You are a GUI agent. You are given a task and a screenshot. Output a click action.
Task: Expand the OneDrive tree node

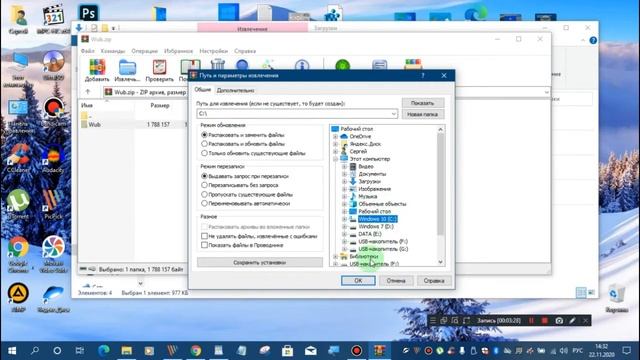pyautogui.click(x=336, y=136)
